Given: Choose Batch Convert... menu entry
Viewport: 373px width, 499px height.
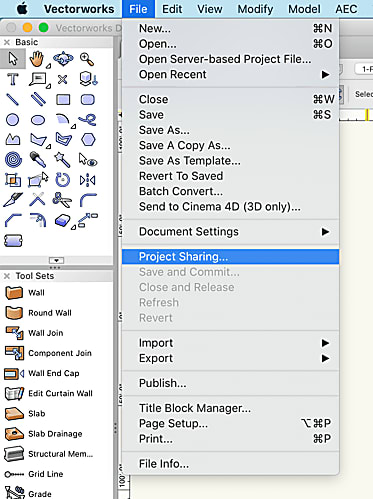Looking at the screenshot, I should (231, 191).
